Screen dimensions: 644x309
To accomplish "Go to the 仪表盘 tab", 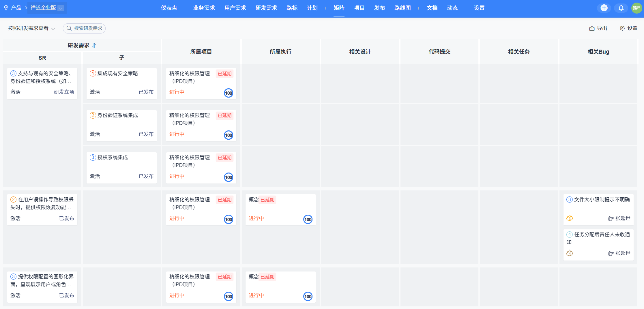I will (169, 8).
